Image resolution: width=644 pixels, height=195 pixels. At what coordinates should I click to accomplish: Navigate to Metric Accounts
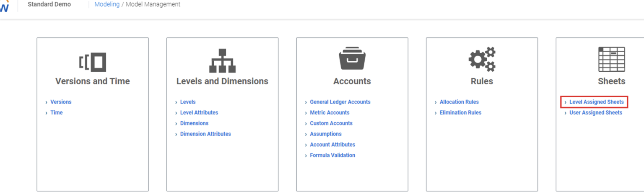[x=330, y=113]
